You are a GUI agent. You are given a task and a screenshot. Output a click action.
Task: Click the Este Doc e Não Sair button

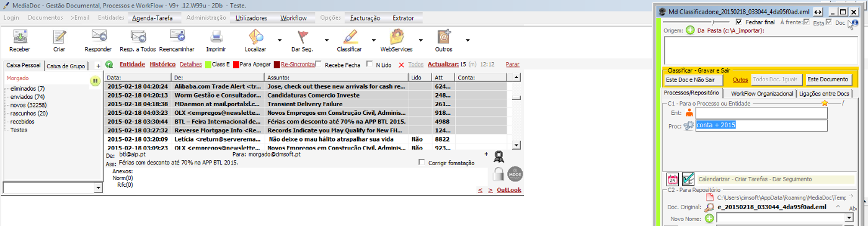tap(690, 79)
